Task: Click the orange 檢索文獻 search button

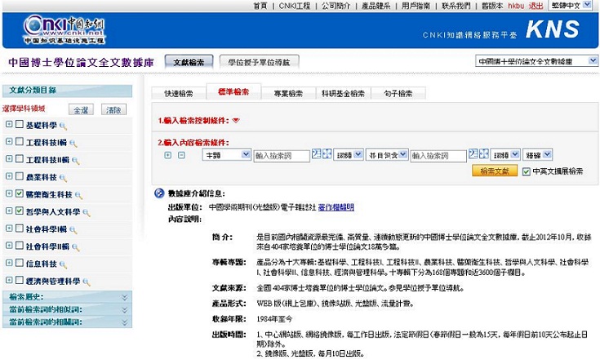Action: point(495,171)
